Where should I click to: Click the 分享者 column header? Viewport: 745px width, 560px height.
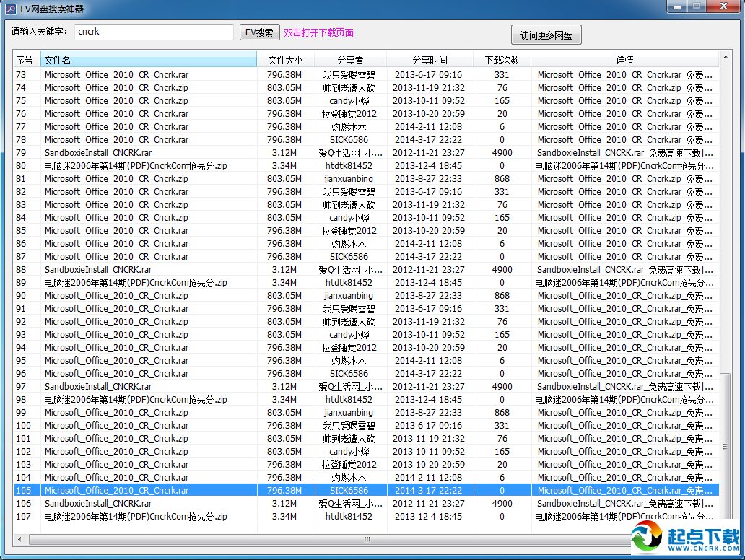(x=350, y=60)
